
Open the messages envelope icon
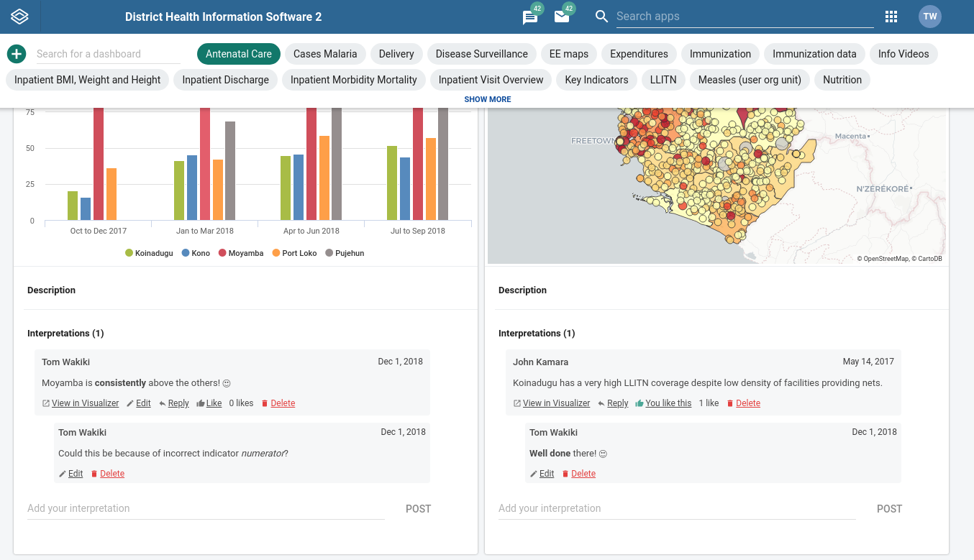click(562, 17)
